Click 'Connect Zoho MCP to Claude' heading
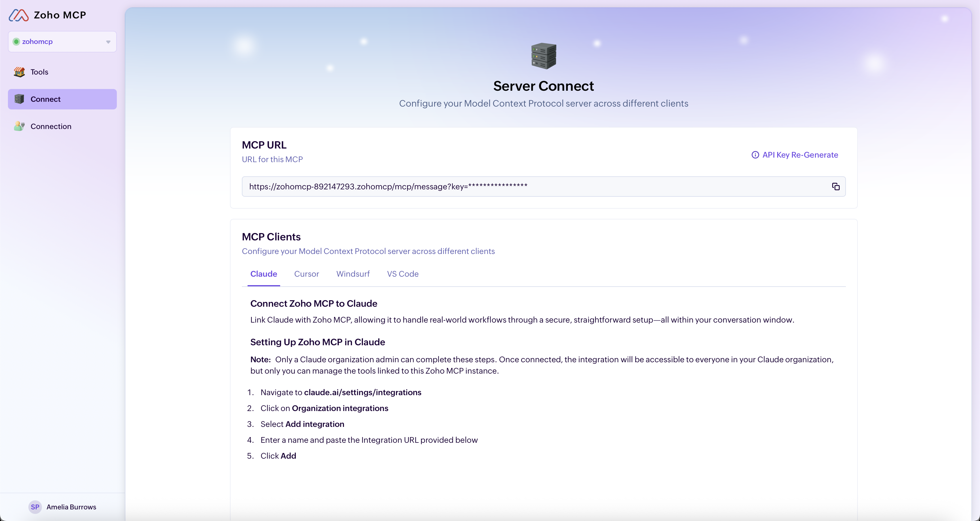980x521 pixels. 314,304
